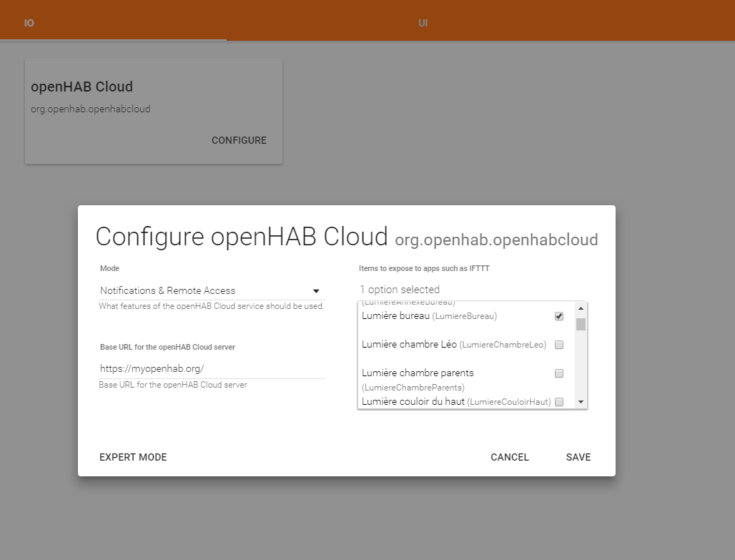The image size is (735, 560).
Task: Click 'Items to expose to apps such as IFTTT' label
Action: (x=424, y=268)
